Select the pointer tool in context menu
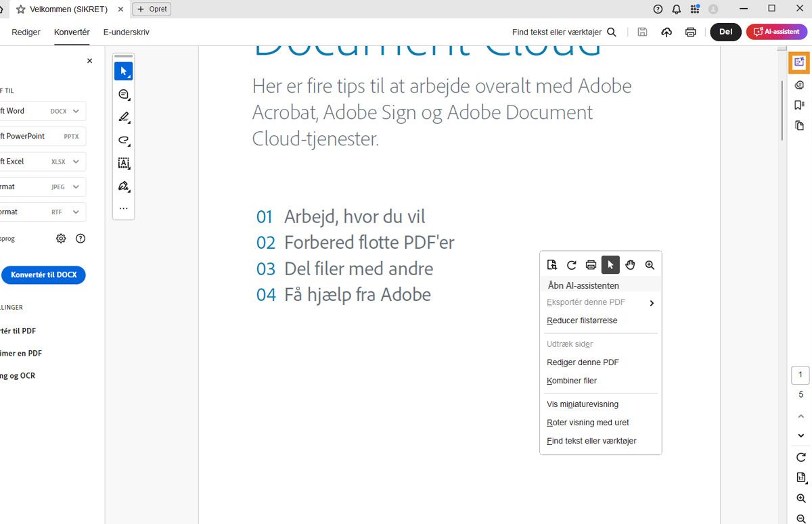Viewport: 812px width, 524px height. click(x=610, y=264)
